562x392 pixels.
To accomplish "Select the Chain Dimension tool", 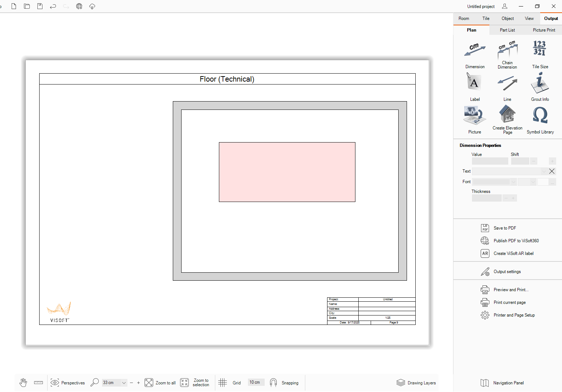I will pyautogui.click(x=507, y=50).
